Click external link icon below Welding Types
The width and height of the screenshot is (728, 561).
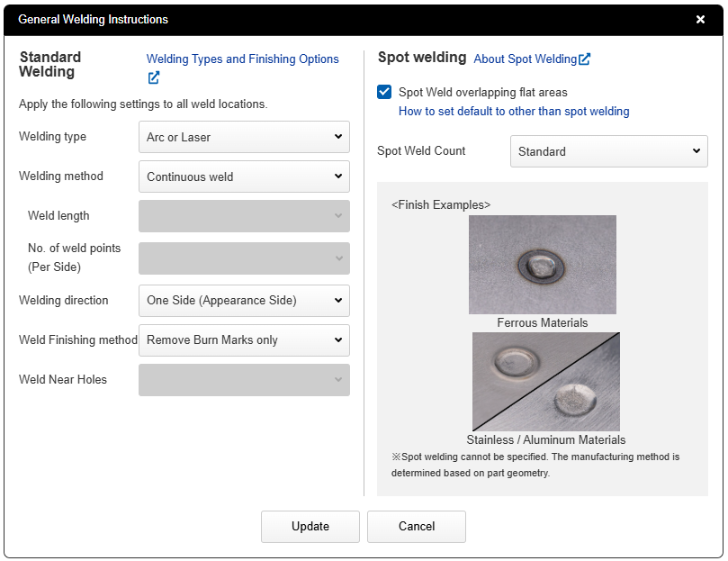[x=154, y=77]
